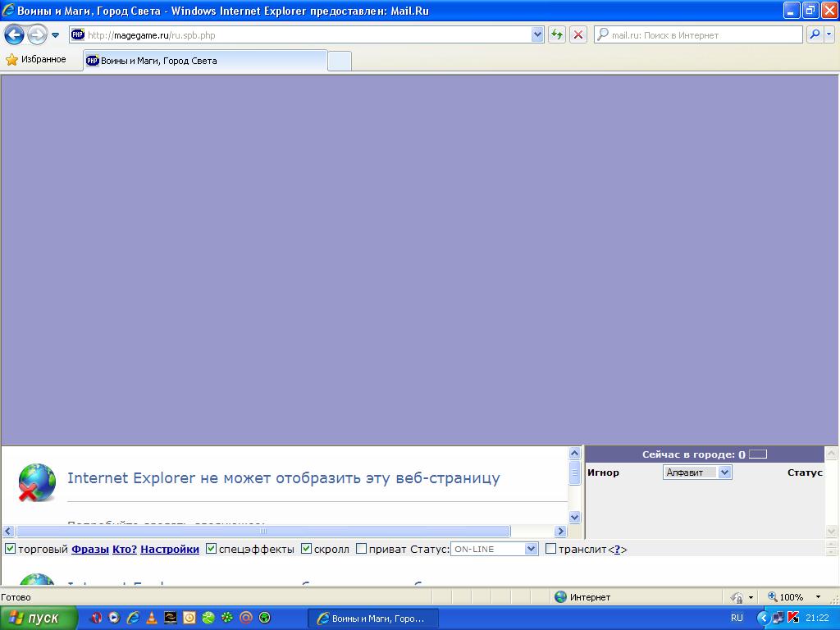
Task: Click the Статус column label in user list
Action: (x=805, y=472)
